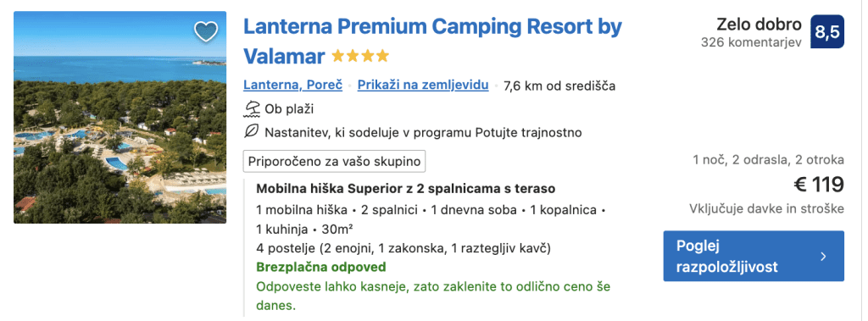The height and width of the screenshot is (321, 868).
Task: Open Prikaži na zemljevidu map link
Action: [423, 86]
